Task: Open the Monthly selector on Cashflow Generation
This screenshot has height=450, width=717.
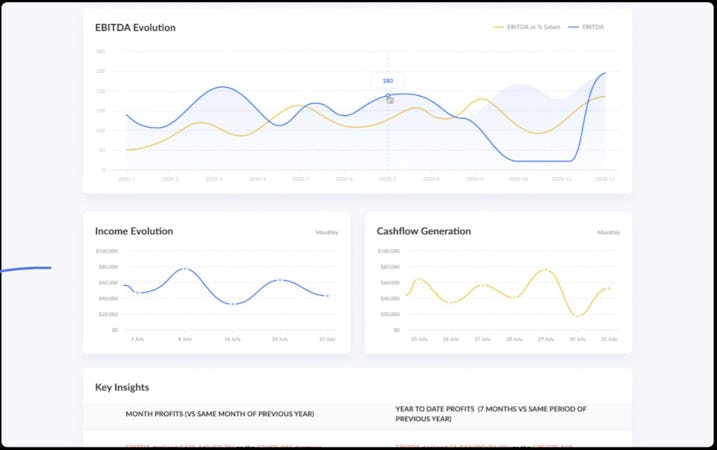Action: click(608, 232)
